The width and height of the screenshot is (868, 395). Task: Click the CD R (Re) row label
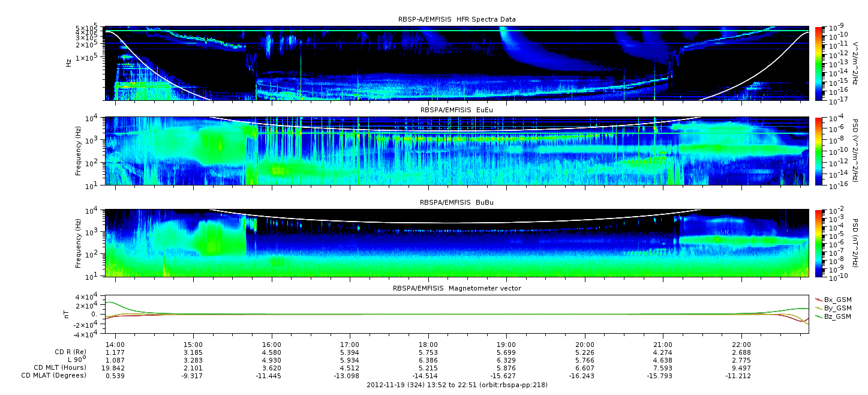pyautogui.click(x=68, y=351)
